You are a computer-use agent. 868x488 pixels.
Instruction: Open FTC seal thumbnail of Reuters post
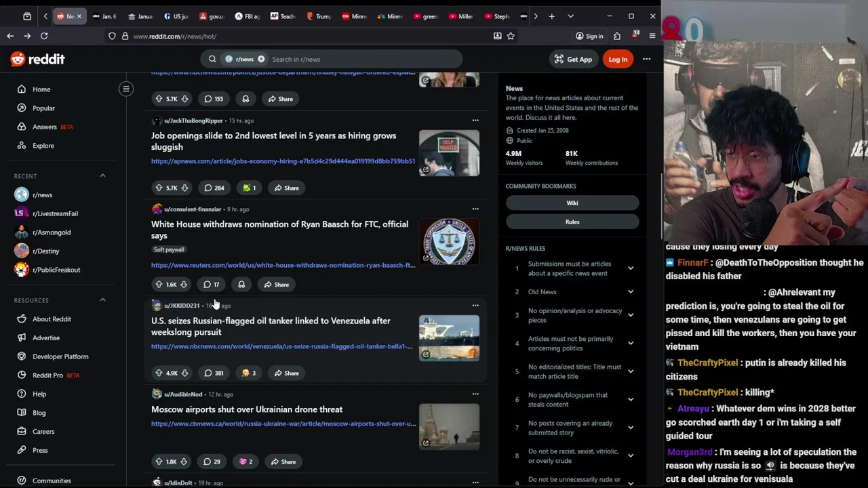pyautogui.click(x=449, y=241)
